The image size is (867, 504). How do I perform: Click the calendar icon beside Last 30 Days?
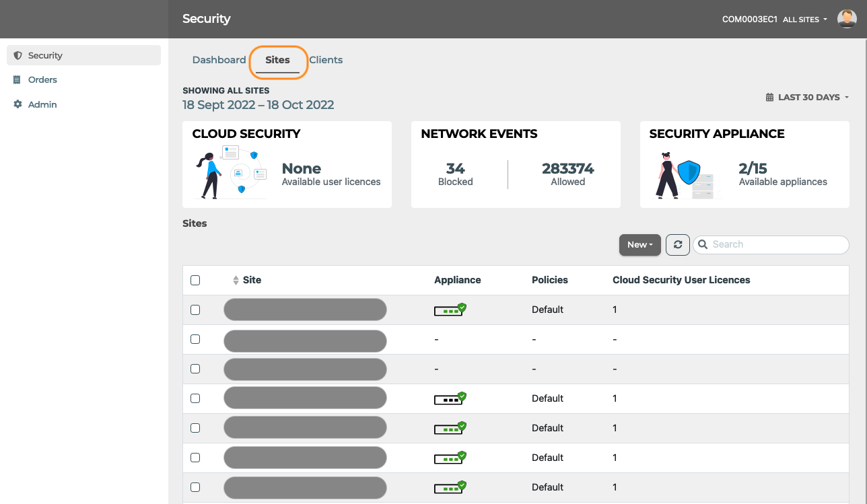tap(769, 98)
